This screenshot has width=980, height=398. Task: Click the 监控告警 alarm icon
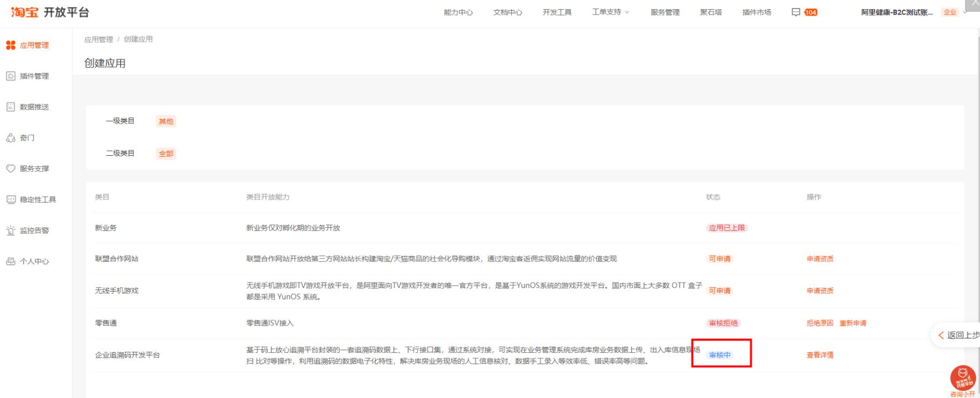click(11, 230)
